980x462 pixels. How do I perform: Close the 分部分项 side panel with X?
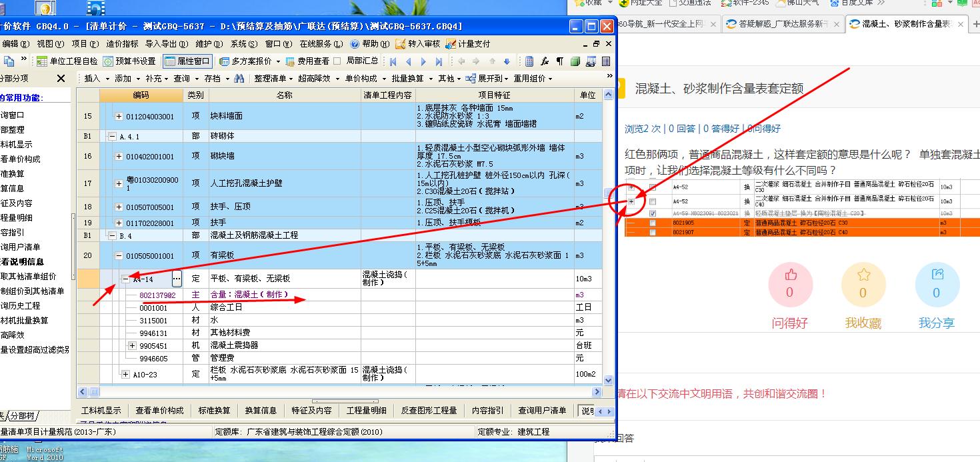61,79
